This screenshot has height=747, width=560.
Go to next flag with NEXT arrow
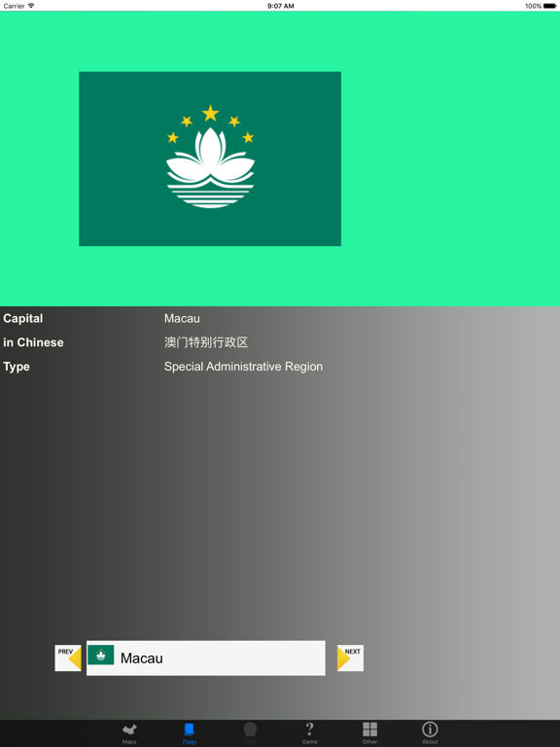click(x=350, y=658)
